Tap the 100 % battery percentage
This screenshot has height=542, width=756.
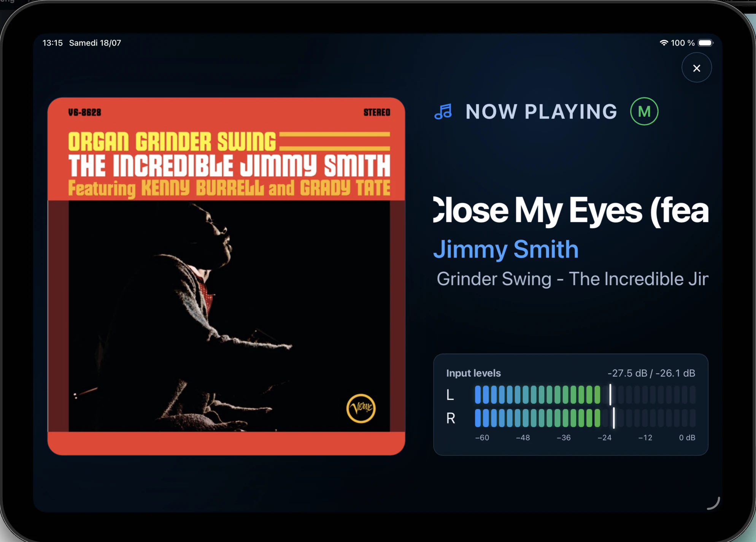(x=683, y=43)
